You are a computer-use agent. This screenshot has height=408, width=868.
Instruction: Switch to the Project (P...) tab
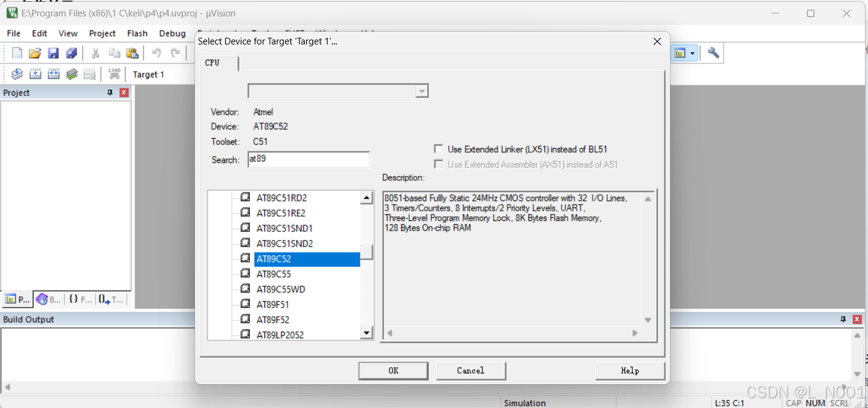click(18, 299)
